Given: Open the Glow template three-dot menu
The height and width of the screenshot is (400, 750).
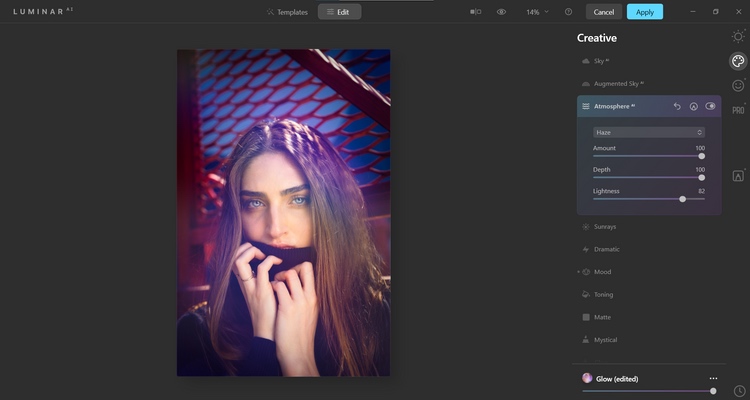Looking at the screenshot, I should point(713,378).
